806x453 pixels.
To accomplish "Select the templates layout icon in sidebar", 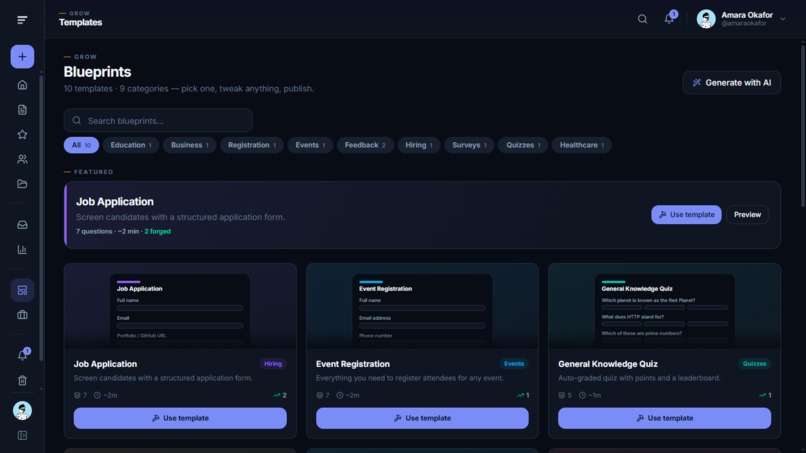I will click(22, 291).
